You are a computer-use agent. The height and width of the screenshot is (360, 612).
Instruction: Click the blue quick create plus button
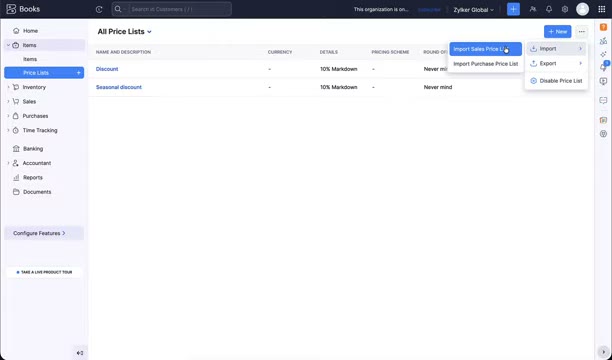513,9
